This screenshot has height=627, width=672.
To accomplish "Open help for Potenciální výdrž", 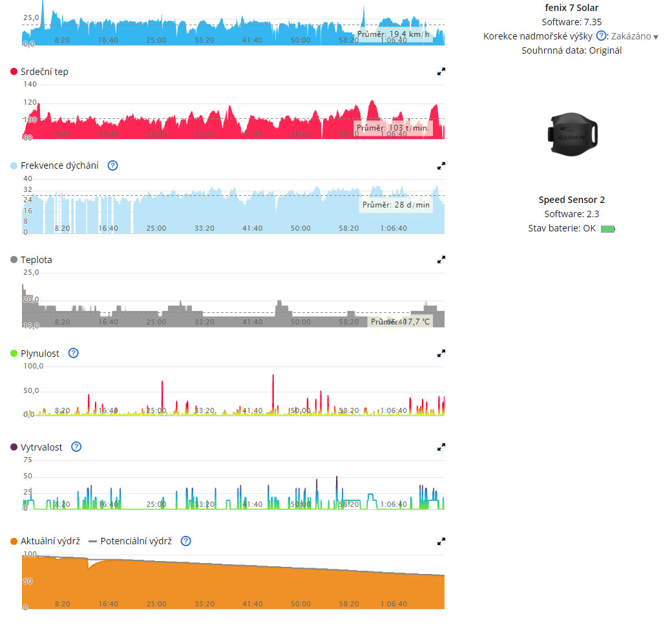I will pos(185,541).
